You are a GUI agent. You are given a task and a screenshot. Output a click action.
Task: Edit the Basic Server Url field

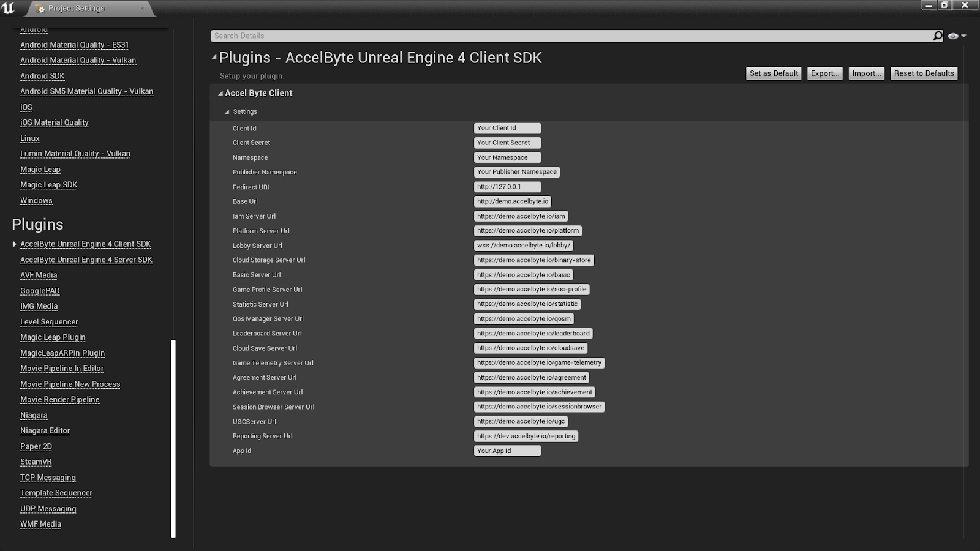[x=524, y=275]
